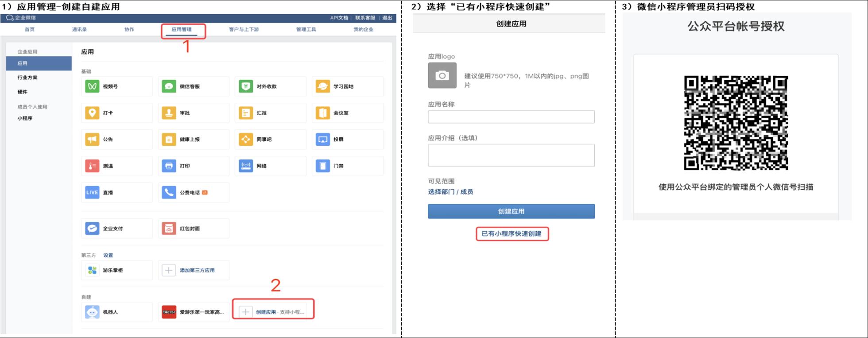Image resolution: width=868 pixels, height=338 pixels.
Task: Switch to the 通讯录 tab
Action: (x=79, y=29)
